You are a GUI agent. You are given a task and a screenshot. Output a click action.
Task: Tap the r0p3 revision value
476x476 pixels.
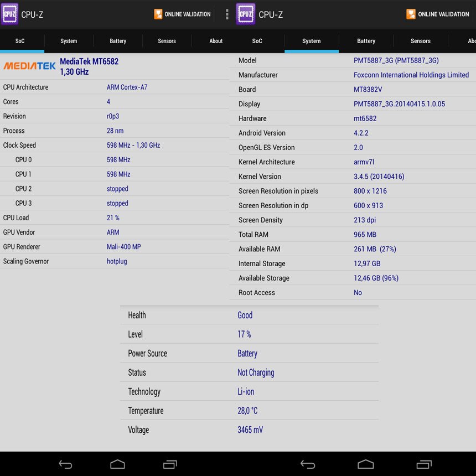click(112, 116)
